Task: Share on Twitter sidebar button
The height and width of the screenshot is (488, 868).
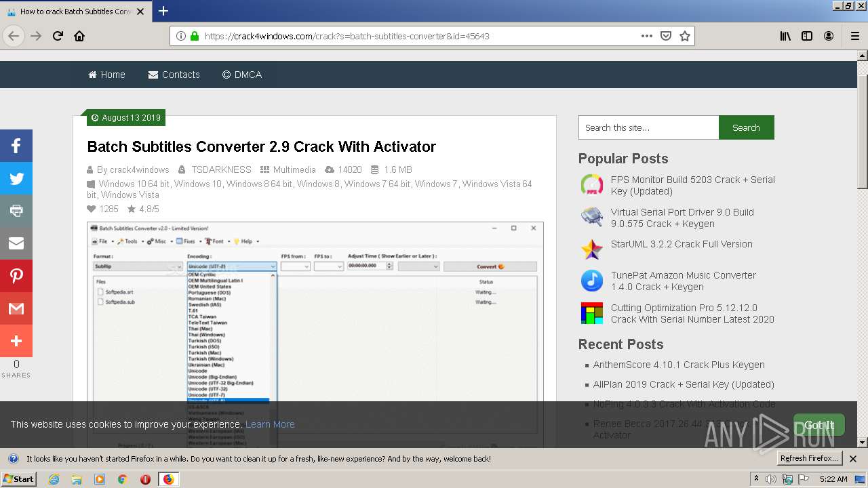Action: click(16, 178)
